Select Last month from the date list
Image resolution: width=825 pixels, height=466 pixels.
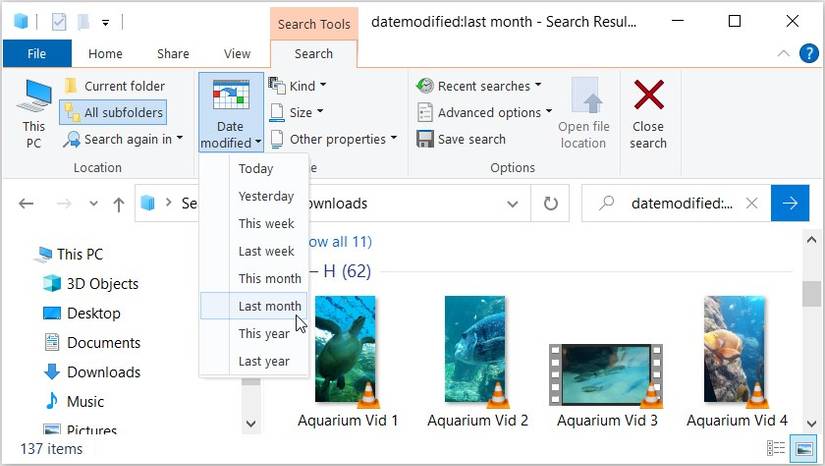click(269, 306)
